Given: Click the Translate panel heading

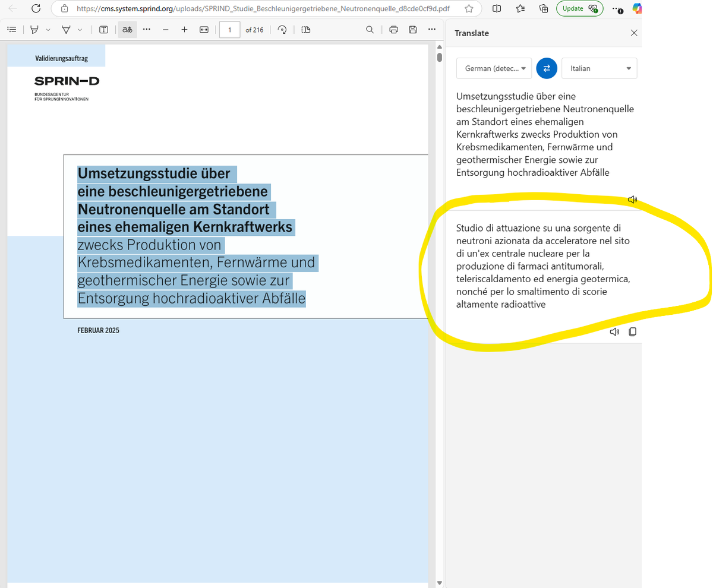Looking at the screenshot, I should coord(472,33).
